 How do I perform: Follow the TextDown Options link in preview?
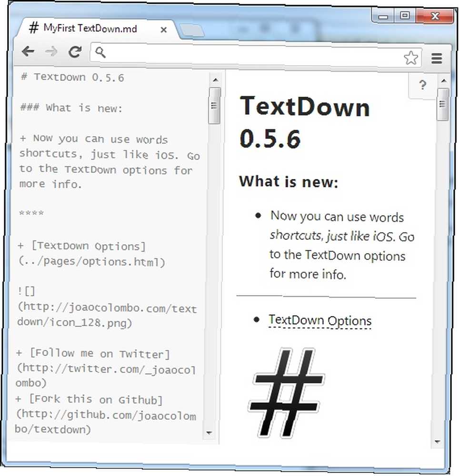(x=319, y=320)
